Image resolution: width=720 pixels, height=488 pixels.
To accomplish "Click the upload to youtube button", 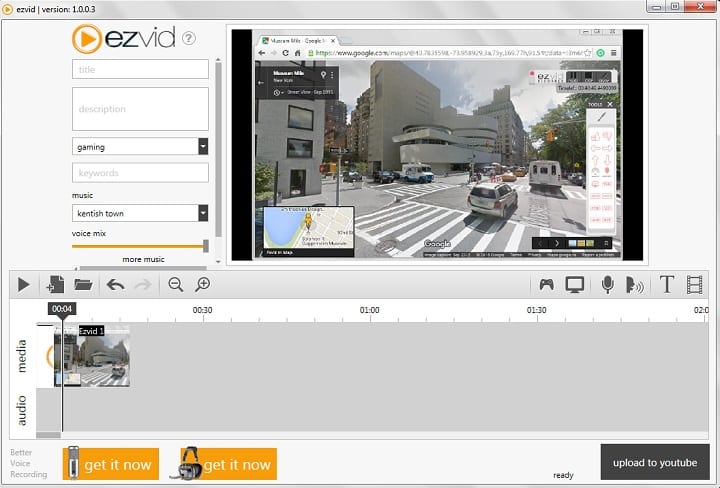I will [x=654, y=462].
